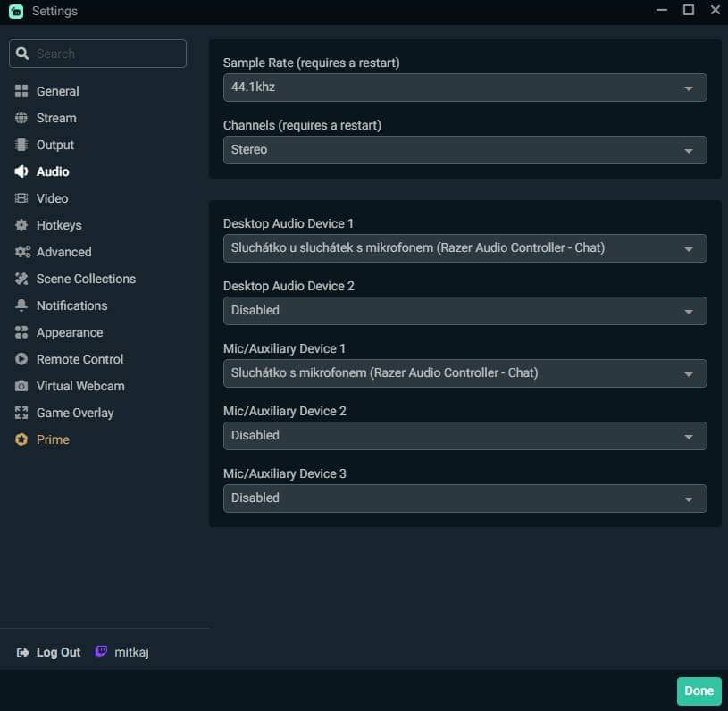Open Desktop Audio Device 1 dropdown
The image size is (728, 711).
(464, 248)
